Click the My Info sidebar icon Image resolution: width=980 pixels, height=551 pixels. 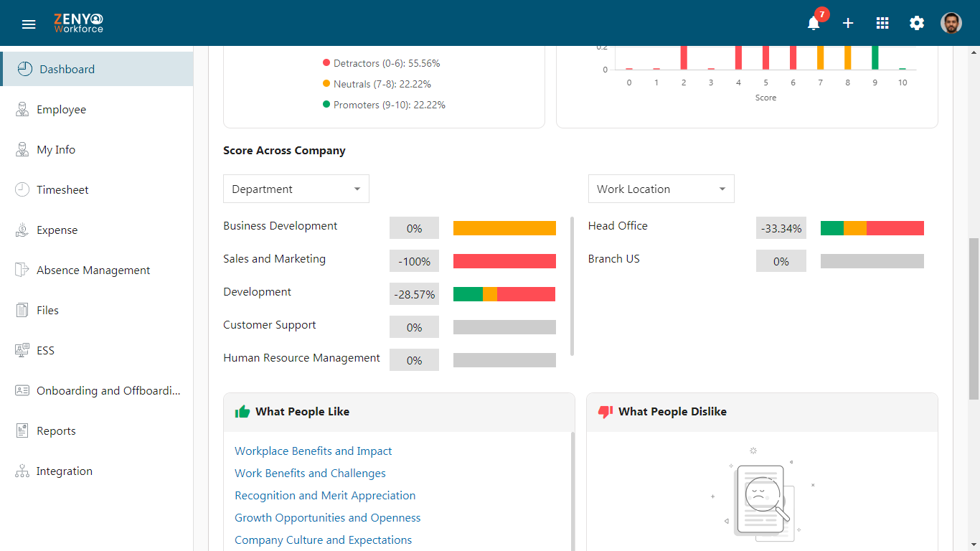(22, 149)
